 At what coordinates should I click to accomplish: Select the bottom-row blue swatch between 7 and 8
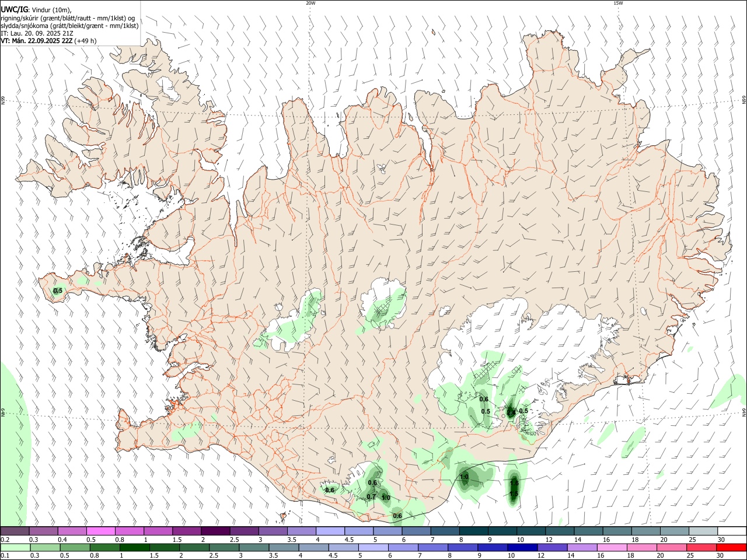click(x=434, y=547)
